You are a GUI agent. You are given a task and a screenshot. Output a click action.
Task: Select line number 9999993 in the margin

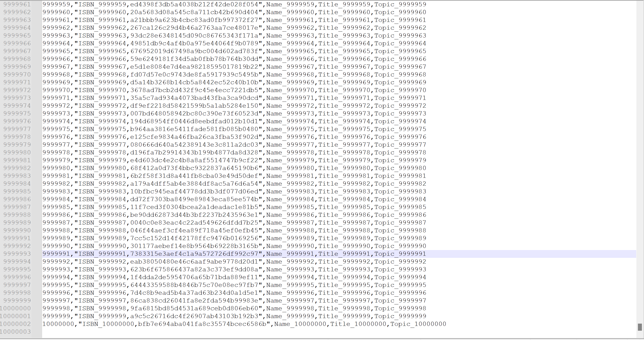17,254
